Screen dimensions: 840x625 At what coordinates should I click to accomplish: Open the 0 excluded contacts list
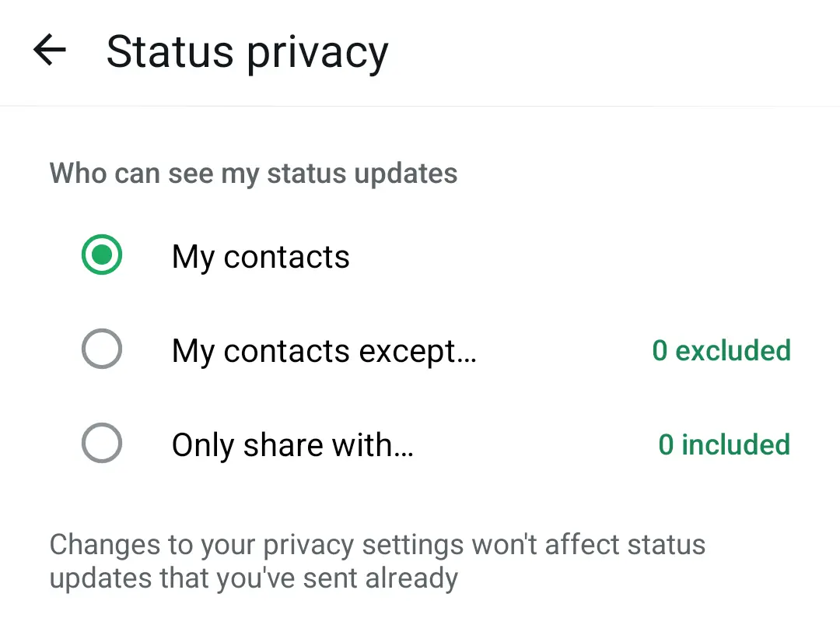click(721, 351)
